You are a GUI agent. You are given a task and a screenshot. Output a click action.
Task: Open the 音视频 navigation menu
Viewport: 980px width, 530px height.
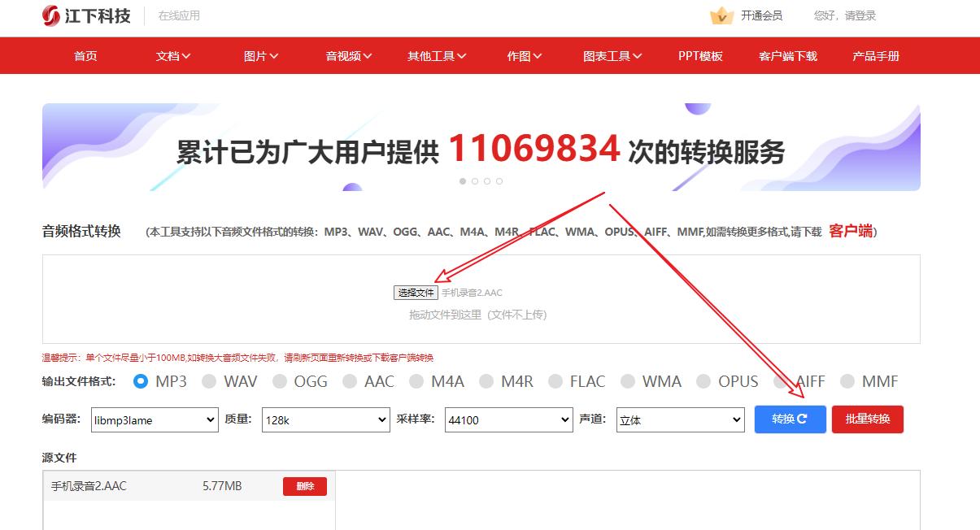click(348, 56)
